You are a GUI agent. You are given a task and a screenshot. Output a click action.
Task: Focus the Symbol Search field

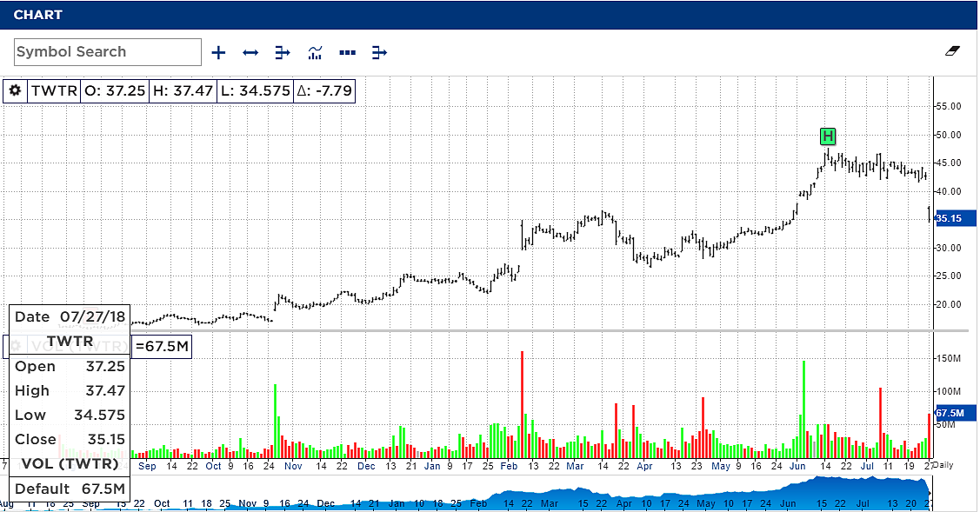[x=108, y=52]
